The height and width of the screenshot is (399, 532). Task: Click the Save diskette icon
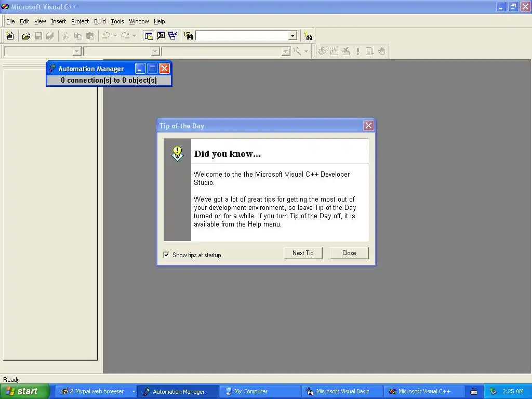pyautogui.click(x=38, y=36)
